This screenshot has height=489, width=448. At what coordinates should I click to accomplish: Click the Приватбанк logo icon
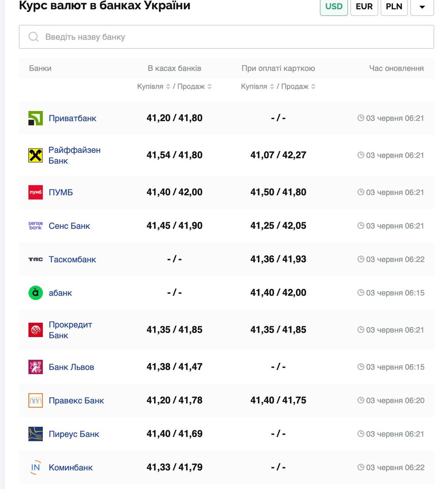pos(36,118)
